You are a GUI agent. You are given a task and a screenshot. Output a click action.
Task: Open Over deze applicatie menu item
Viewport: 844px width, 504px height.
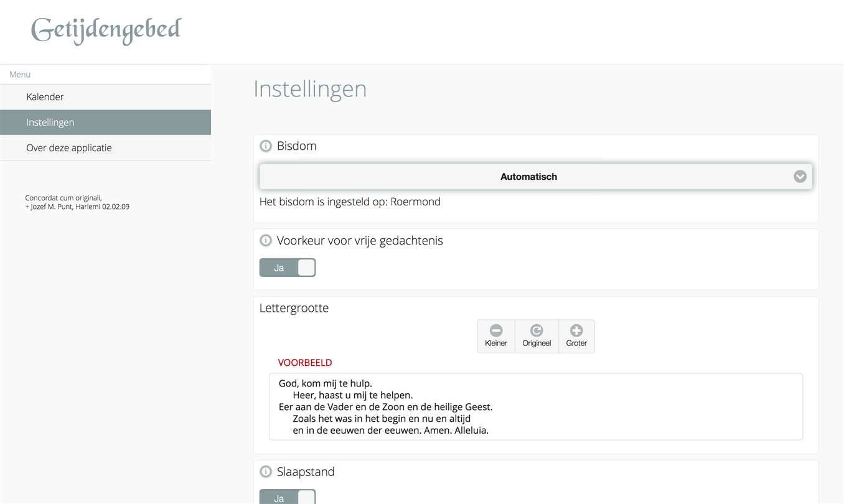[x=69, y=148]
